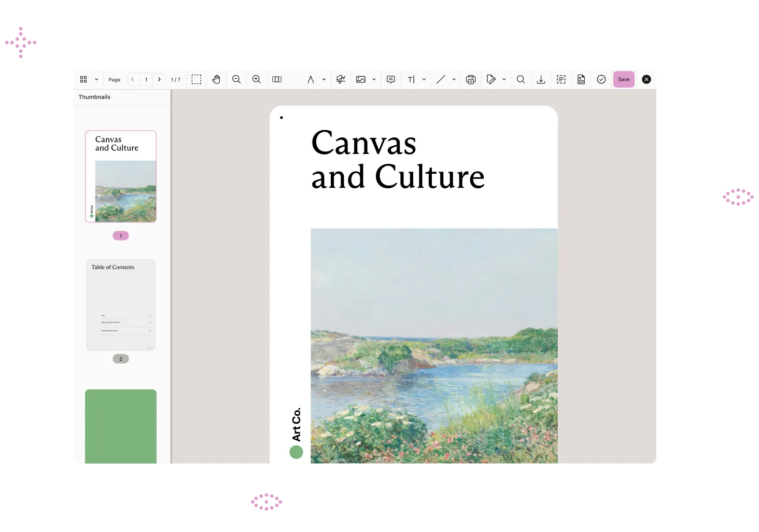The width and height of the screenshot is (759, 532).
Task: Go to the previous page
Action: click(x=133, y=79)
